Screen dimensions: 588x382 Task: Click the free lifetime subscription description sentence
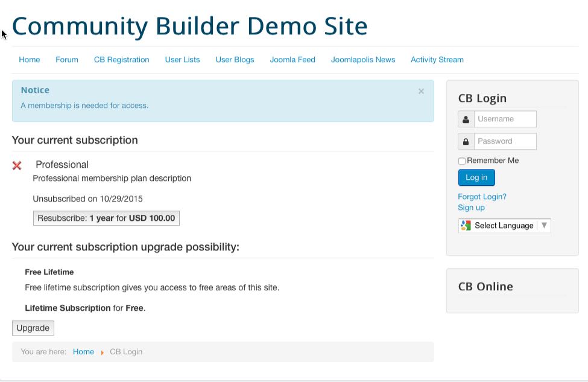(x=152, y=288)
